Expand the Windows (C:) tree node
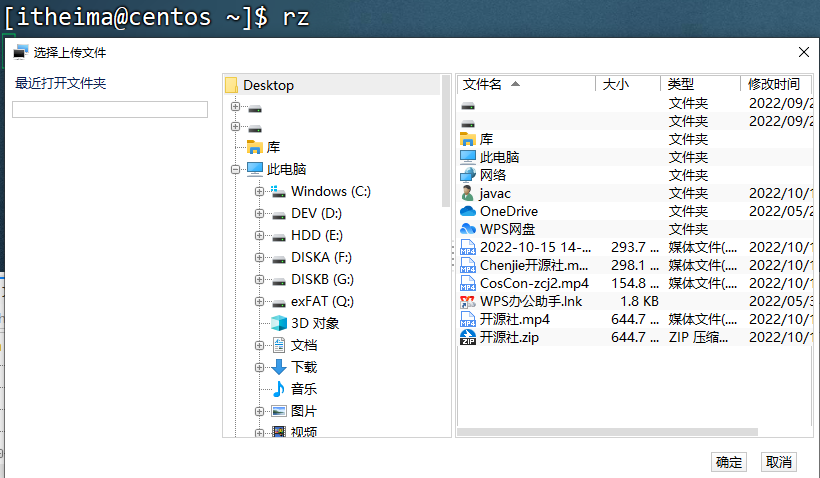The image size is (820, 478). click(259, 191)
